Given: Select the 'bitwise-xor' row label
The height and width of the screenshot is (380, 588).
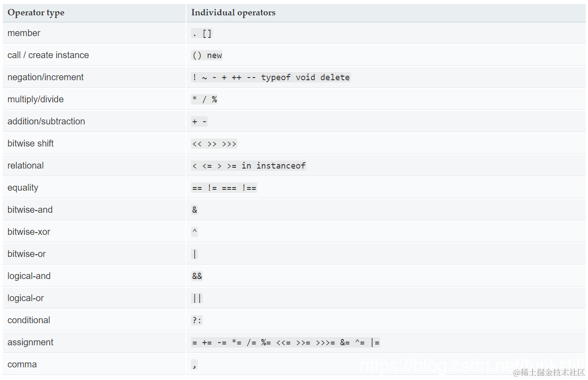Looking at the screenshot, I should pyautogui.click(x=29, y=232).
